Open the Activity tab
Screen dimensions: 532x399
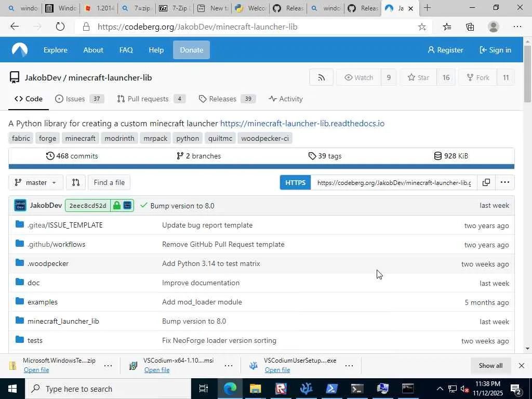285,99
